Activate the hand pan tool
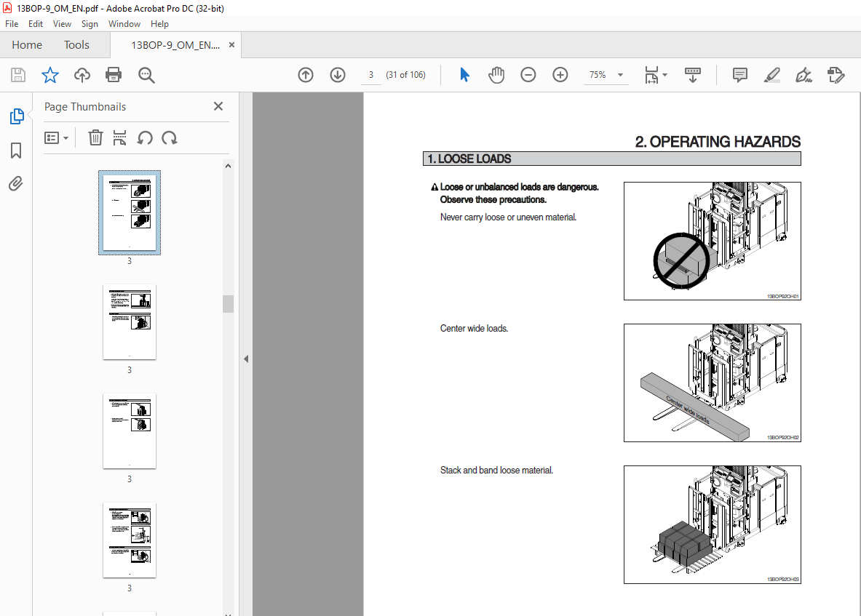 coord(496,75)
